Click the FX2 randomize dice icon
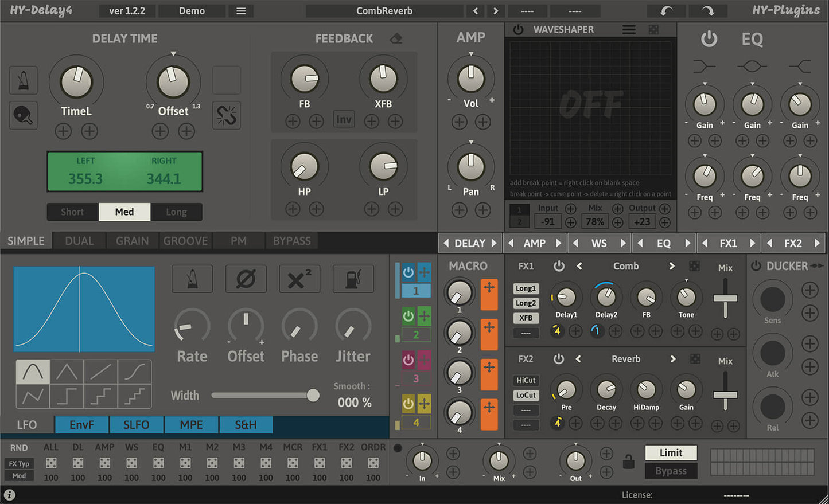The width and height of the screenshot is (829, 504). tap(695, 359)
